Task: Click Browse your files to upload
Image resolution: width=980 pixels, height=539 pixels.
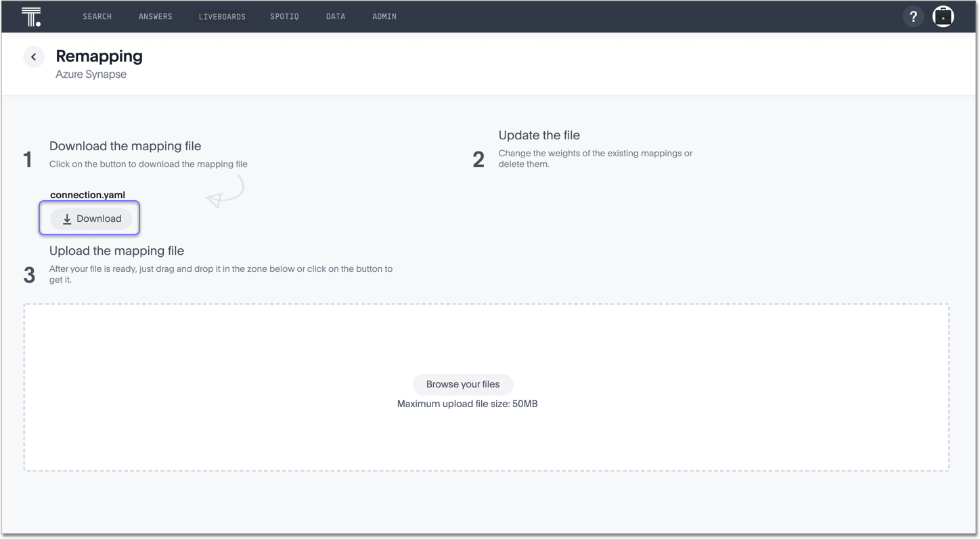Action: point(463,384)
